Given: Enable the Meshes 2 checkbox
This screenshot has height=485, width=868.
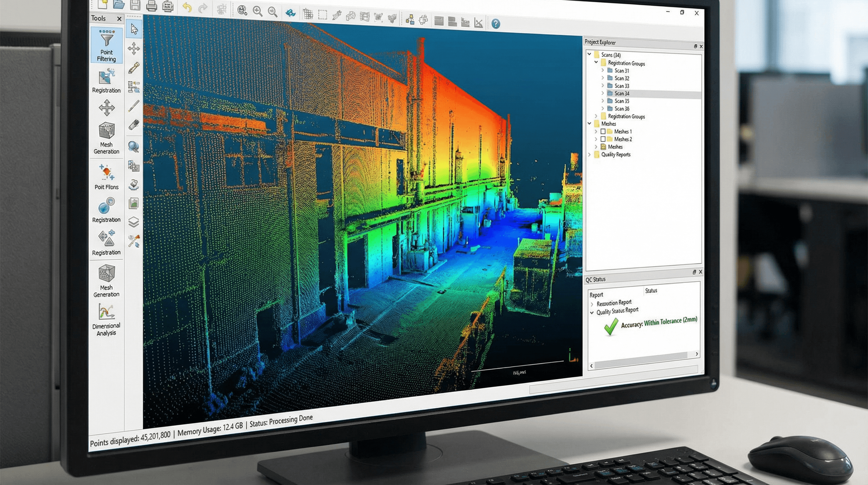Looking at the screenshot, I should point(603,139).
